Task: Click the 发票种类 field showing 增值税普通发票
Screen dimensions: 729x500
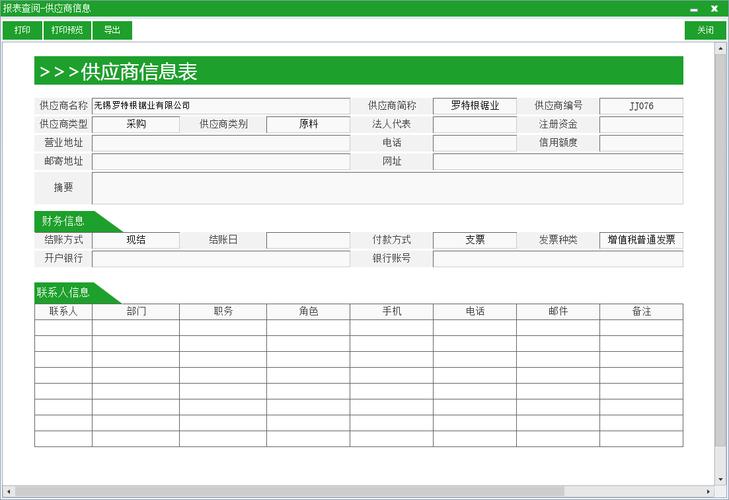Action: tap(641, 240)
